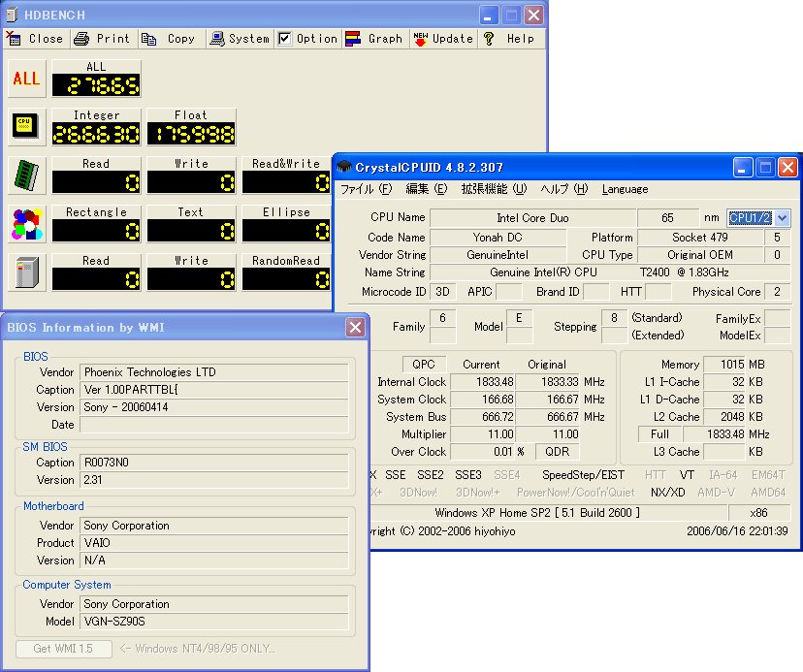Open the 編集 (E) menu
The width and height of the screenshot is (803, 672).
click(426, 189)
